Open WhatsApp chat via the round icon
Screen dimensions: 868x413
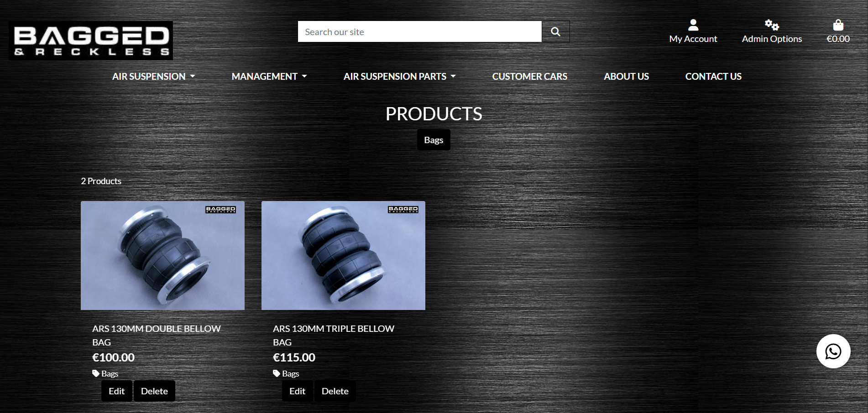tap(833, 351)
